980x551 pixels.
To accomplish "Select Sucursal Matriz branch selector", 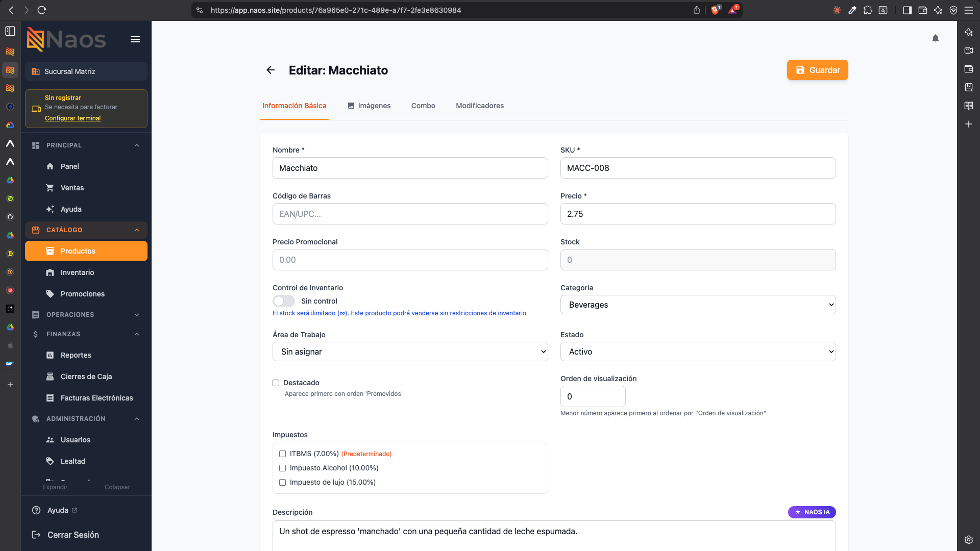I will point(86,71).
